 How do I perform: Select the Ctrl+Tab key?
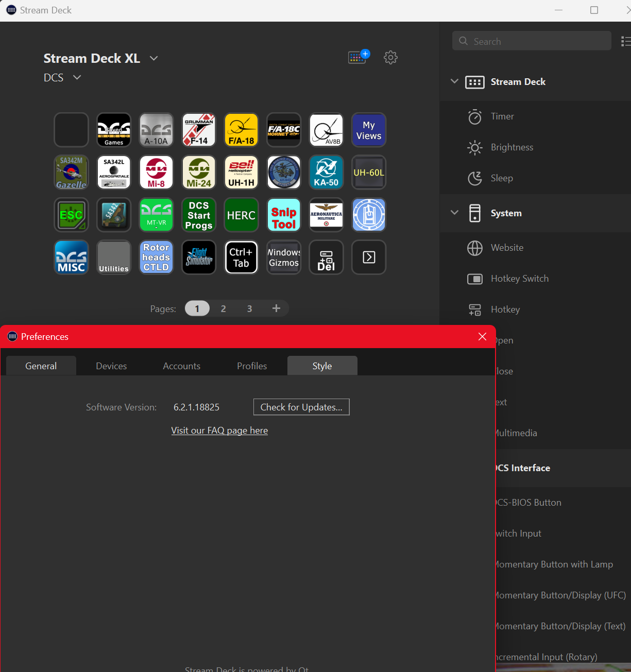pos(241,257)
